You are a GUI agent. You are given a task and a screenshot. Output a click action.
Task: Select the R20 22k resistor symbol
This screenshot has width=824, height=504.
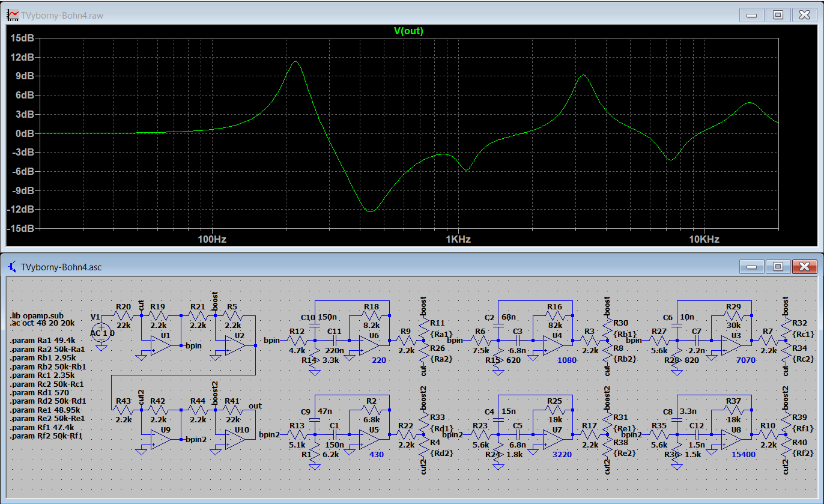coord(123,315)
